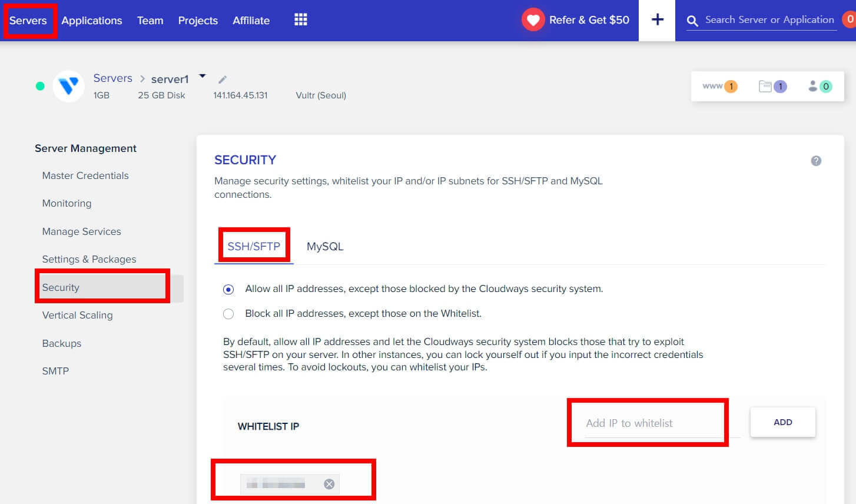Viewport: 856px width, 504px height.
Task: Click the SECURITY heading
Action: (x=245, y=160)
